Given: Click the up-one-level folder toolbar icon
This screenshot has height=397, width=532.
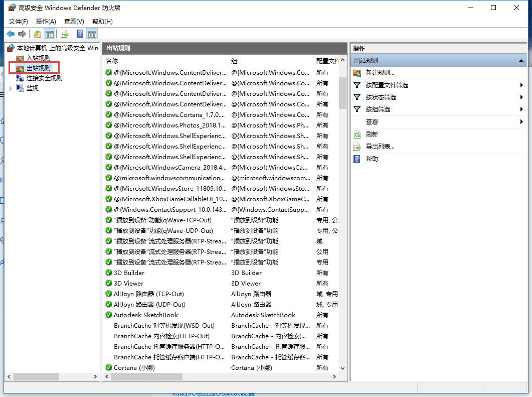Looking at the screenshot, I should point(37,34).
